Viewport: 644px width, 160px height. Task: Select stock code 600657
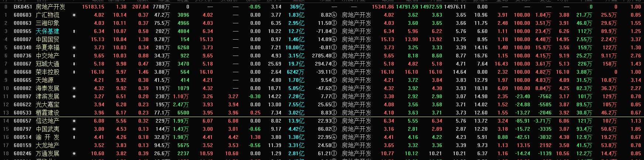click(23, 121)
